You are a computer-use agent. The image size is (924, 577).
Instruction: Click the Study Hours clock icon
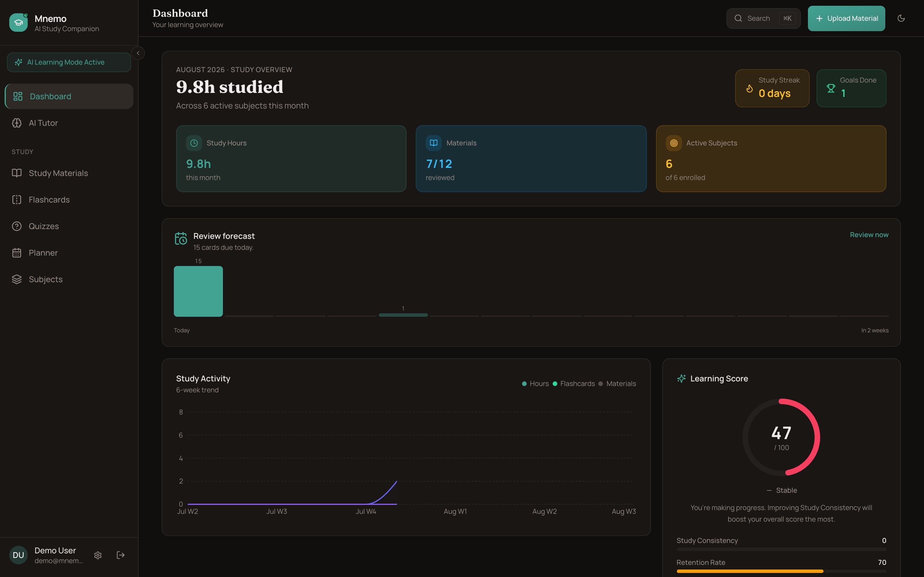(194, 143)
